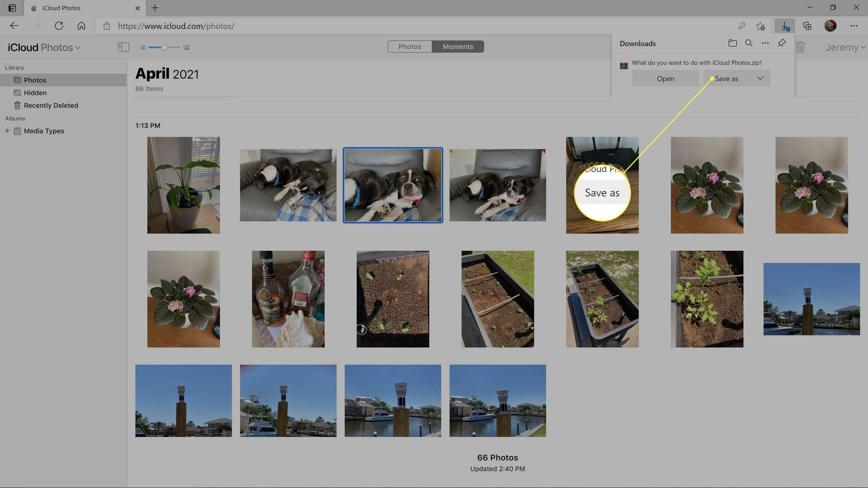Toggle Recently Deleted photos view
Viewport: 868px width, 488px height.
[51, 105]
